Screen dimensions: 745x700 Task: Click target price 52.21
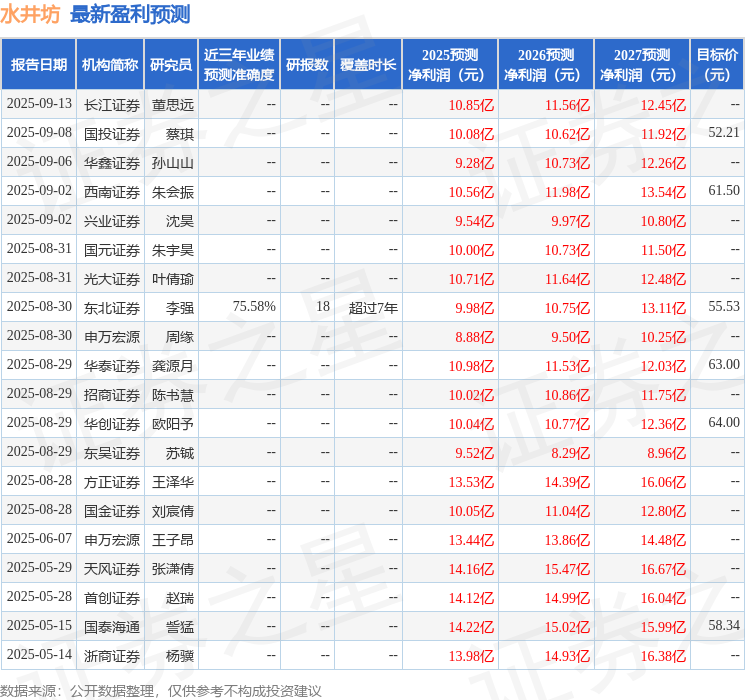tap(724, 133)
